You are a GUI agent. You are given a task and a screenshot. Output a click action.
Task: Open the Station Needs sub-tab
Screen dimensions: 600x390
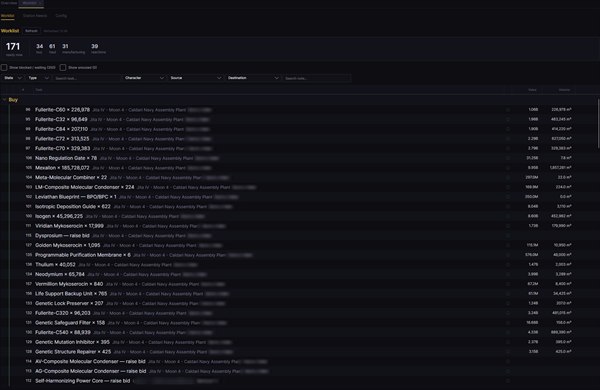[x=35, y=16]
